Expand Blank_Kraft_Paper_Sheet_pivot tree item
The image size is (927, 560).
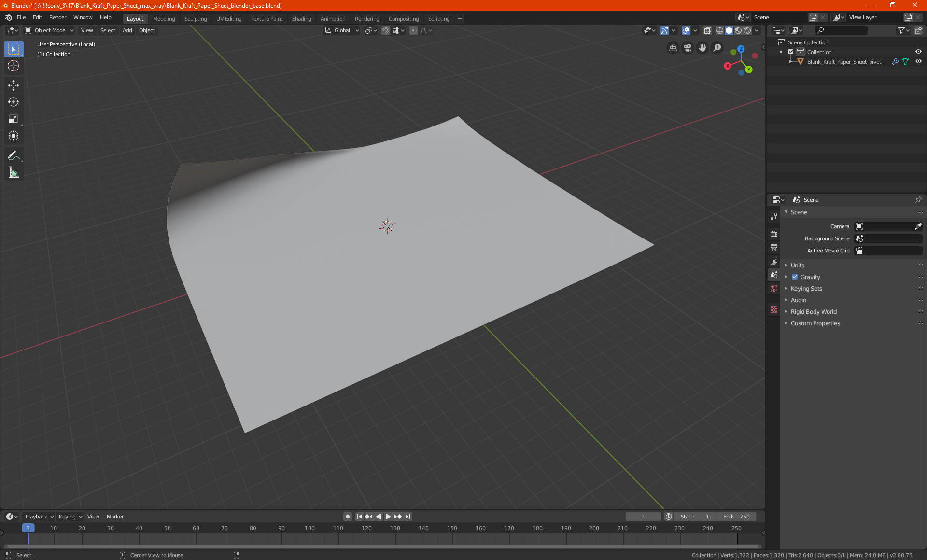[790, 62]
